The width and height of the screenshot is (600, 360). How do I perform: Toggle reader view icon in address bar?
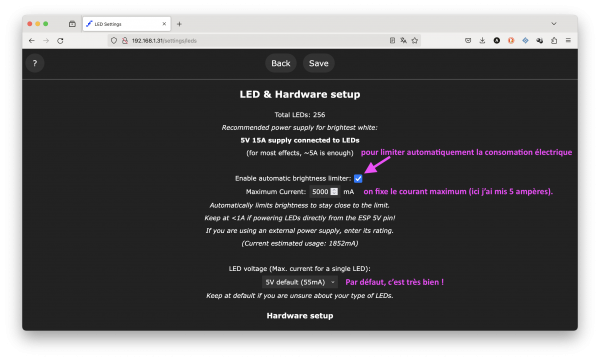[392, 41]
